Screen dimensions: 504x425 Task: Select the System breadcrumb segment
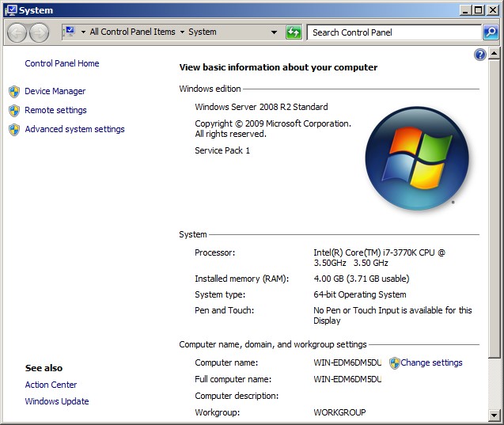click(203, 32)
